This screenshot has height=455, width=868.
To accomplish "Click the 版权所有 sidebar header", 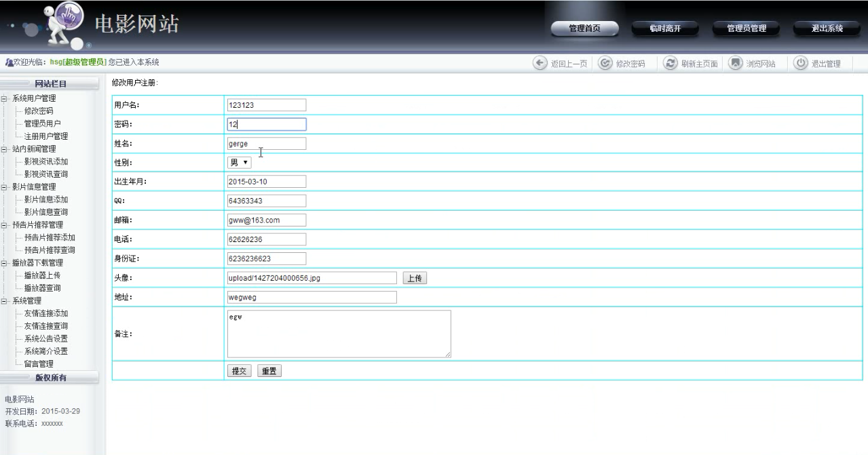I will [51, 378].
